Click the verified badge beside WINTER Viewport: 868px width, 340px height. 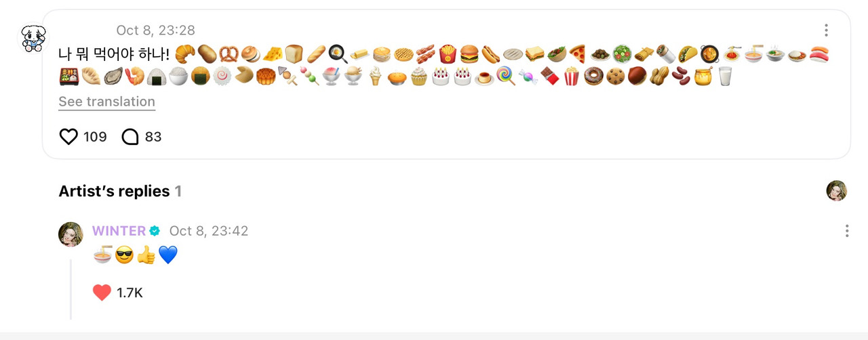(155, 231)
